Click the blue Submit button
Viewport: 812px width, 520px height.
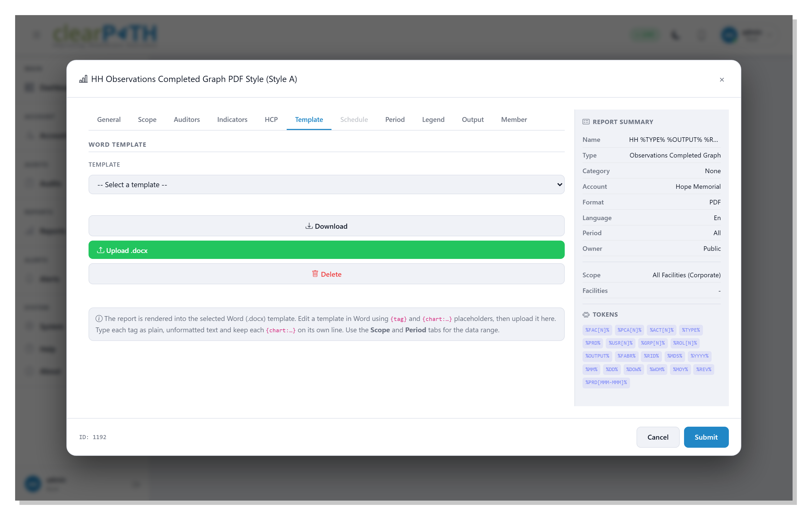(706, 437)
